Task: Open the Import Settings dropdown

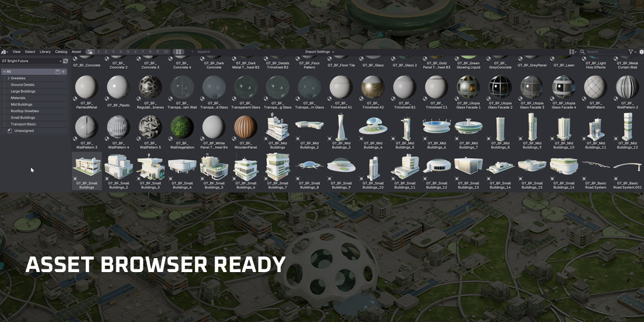Action: click(319, 52)
